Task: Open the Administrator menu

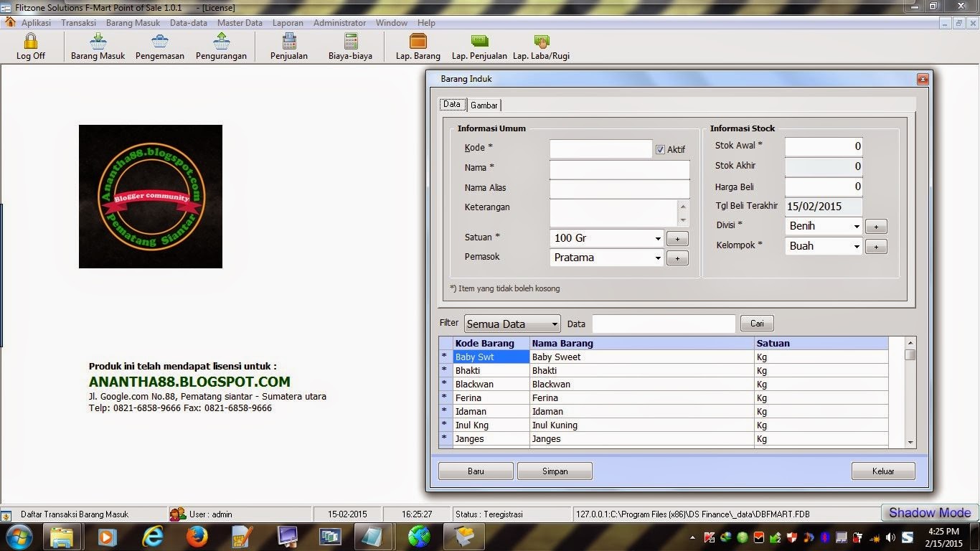Action: (x=339, y=23)
